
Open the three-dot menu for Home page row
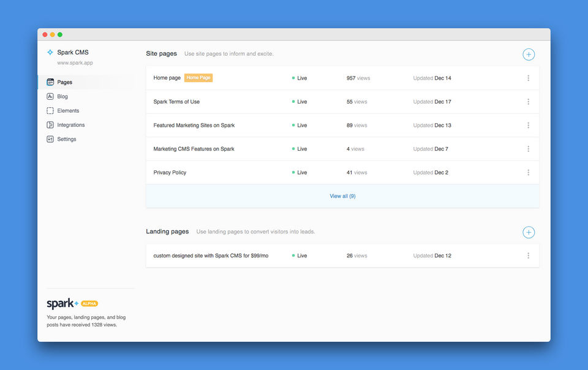(528, 78)
